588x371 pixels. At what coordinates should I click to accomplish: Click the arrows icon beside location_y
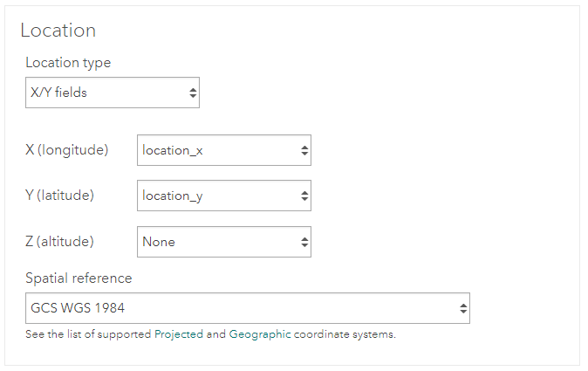[304, 196]
